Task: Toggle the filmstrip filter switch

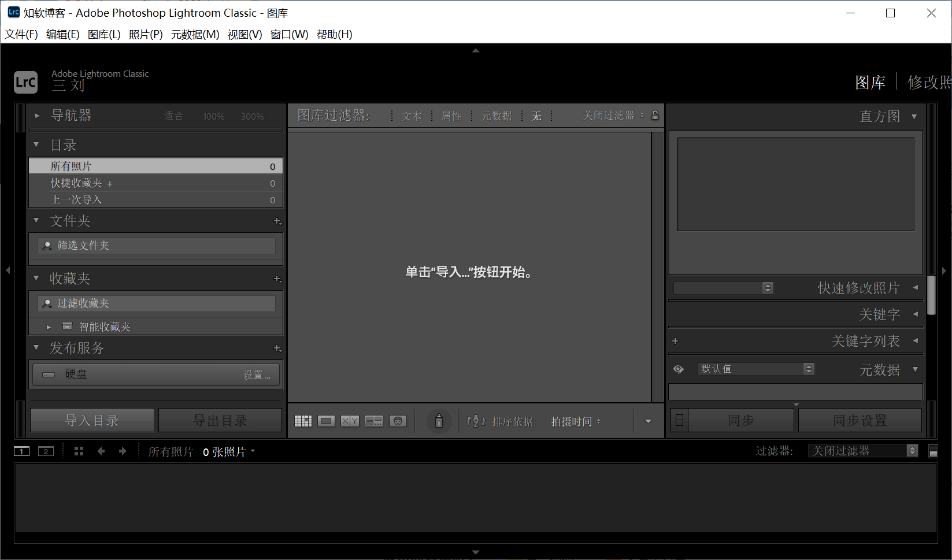Action: (x=933, y=451)
